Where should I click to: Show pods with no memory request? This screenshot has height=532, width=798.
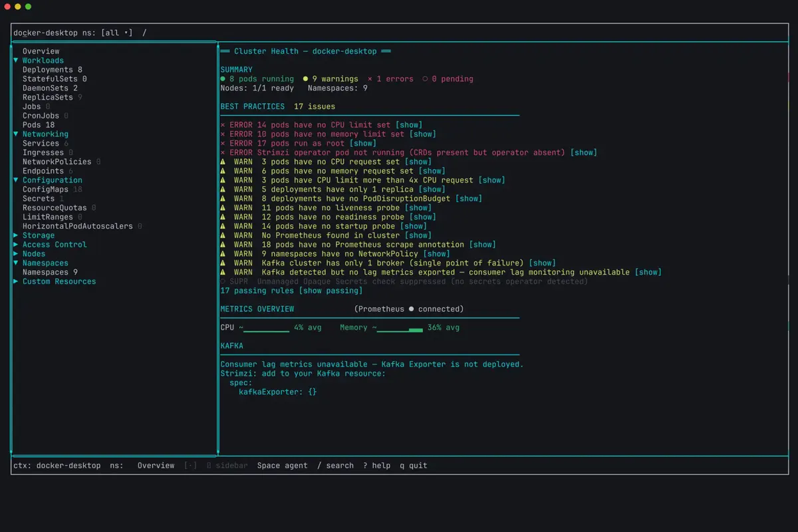point(432,171)
